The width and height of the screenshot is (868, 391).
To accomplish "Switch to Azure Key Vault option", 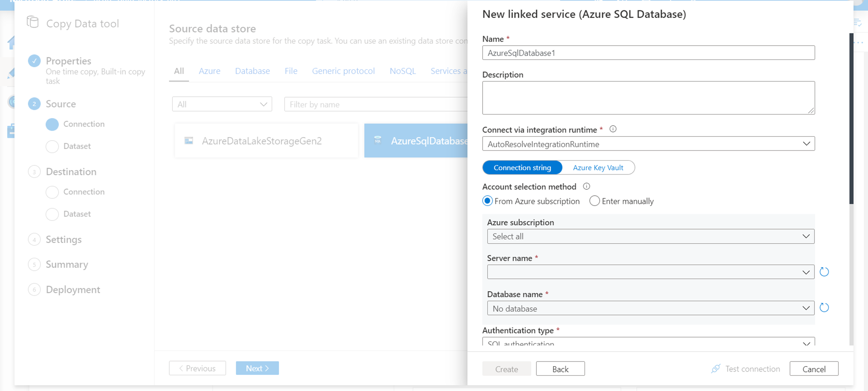I will click(598, 168).
